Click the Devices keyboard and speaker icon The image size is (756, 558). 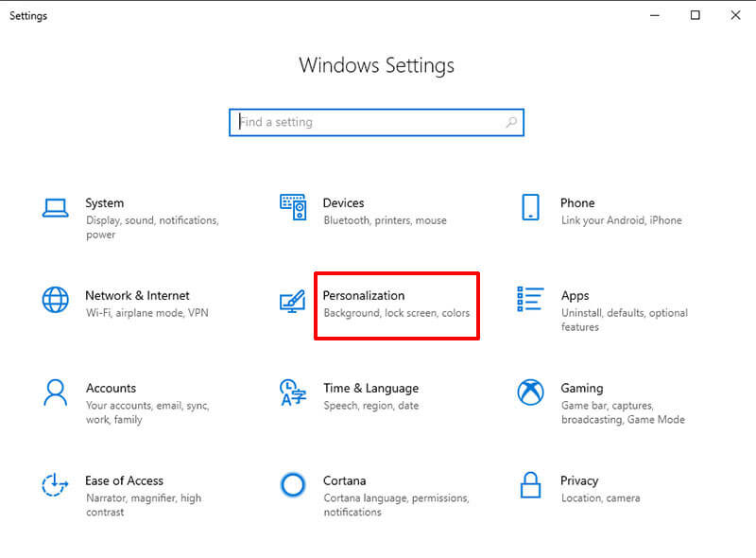tap(293, 207)
